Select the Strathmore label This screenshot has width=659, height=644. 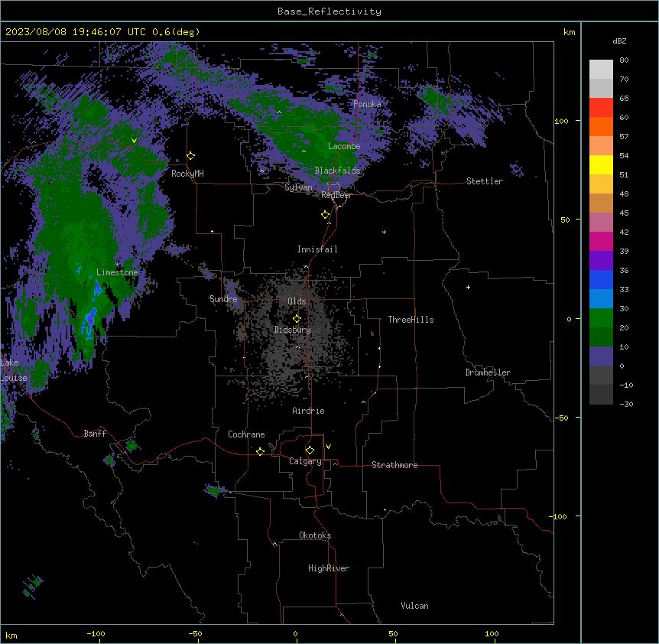click(x=394, y=465)
